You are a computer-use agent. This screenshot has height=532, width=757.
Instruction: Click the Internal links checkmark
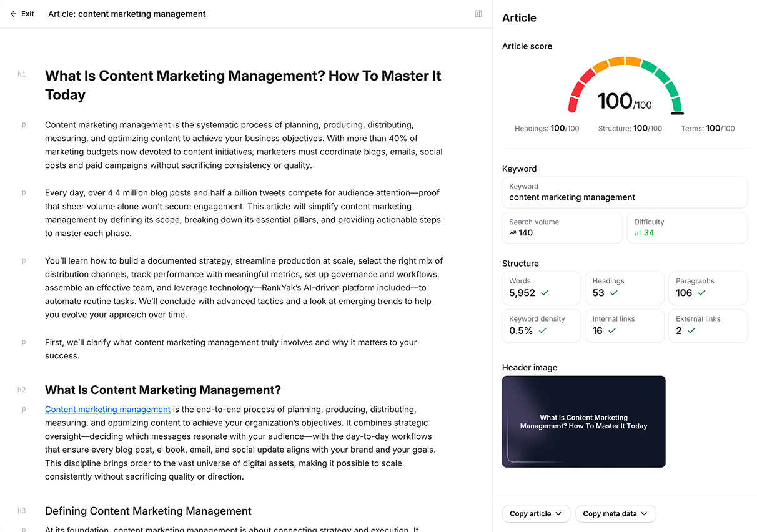click(x=612, y=331)
